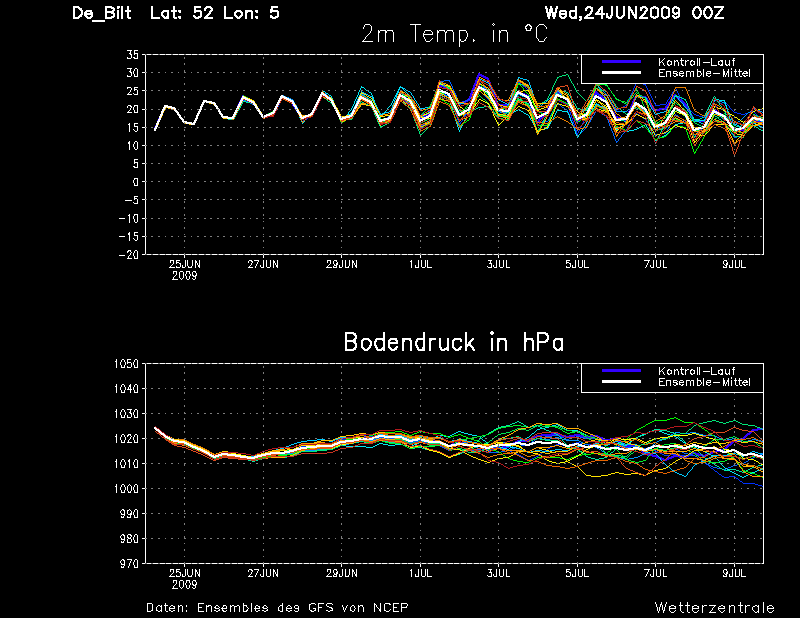The image size is (800, 618).
Task: Click the De_Bilt station name header
Action: click(x=102, y=13)
